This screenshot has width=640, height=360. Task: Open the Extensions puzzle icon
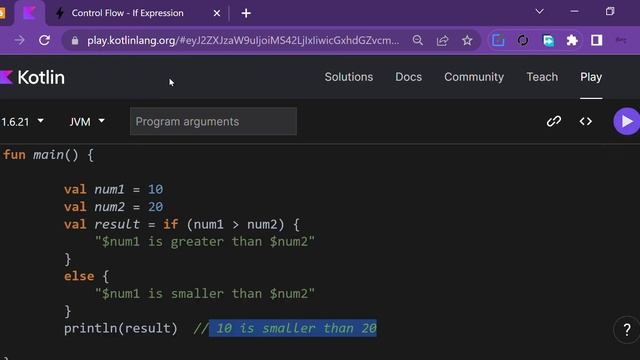(x=572, y=40)
